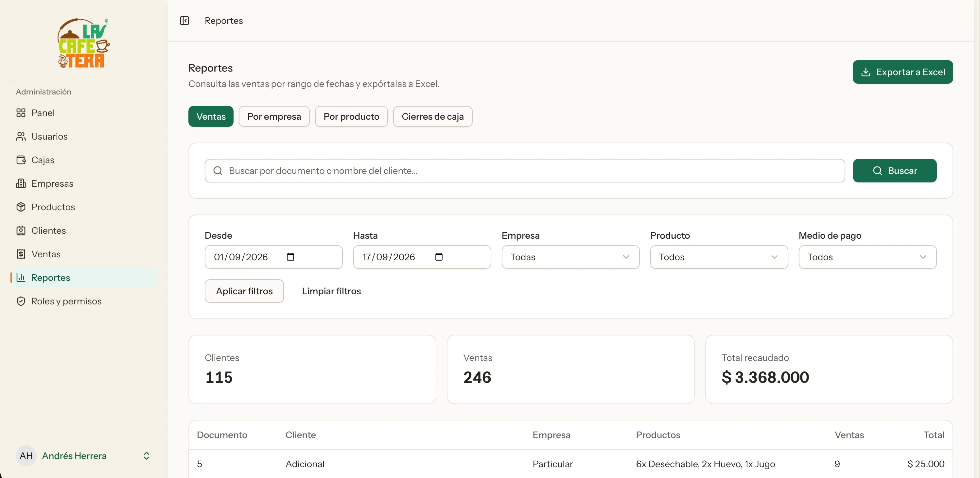Open Usuarios via its people icon

click(x=21, y=137)
